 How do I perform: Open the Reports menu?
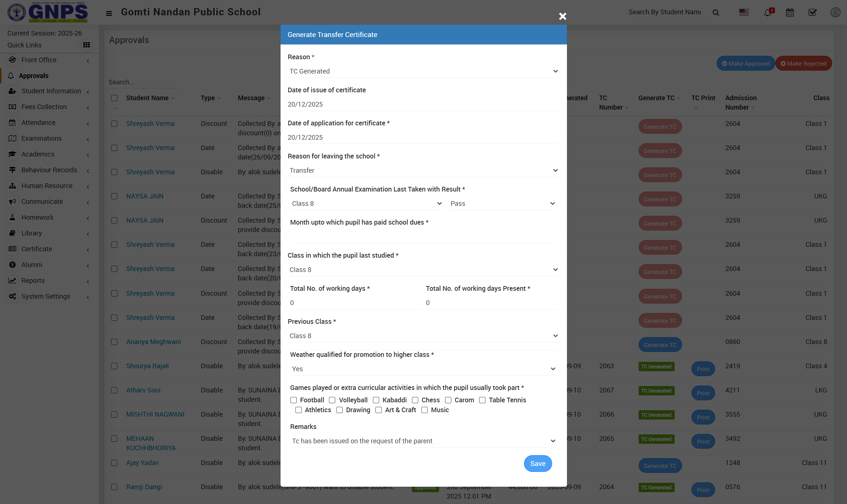coord(50,281)
